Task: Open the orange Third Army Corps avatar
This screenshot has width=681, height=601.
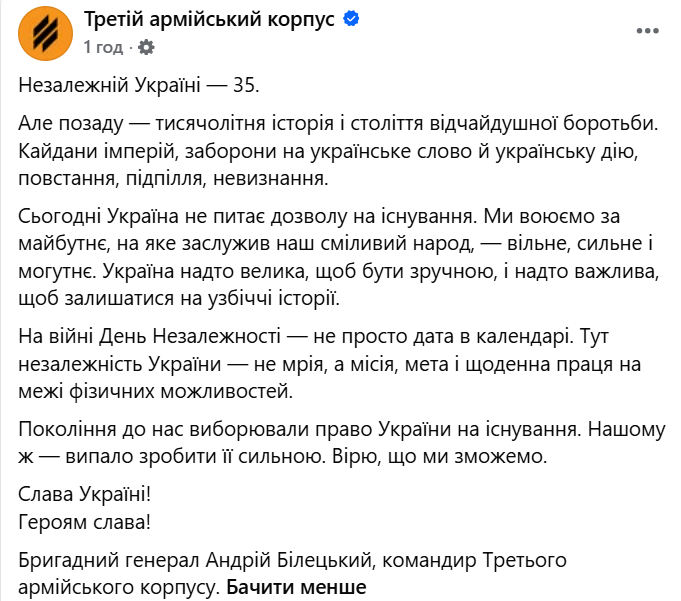Action: pos(45,33)
